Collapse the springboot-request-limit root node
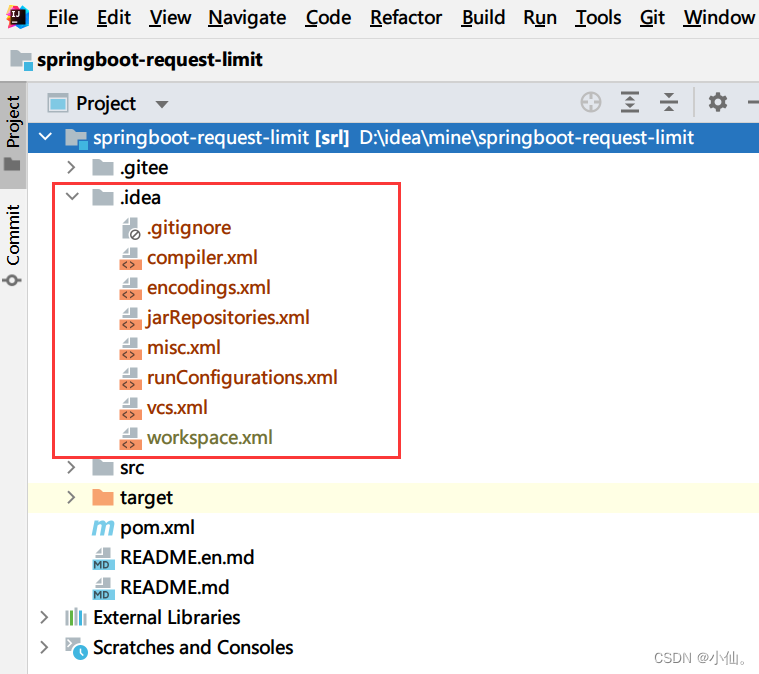This screenshot has height=674, width=759. coord(46,137)
